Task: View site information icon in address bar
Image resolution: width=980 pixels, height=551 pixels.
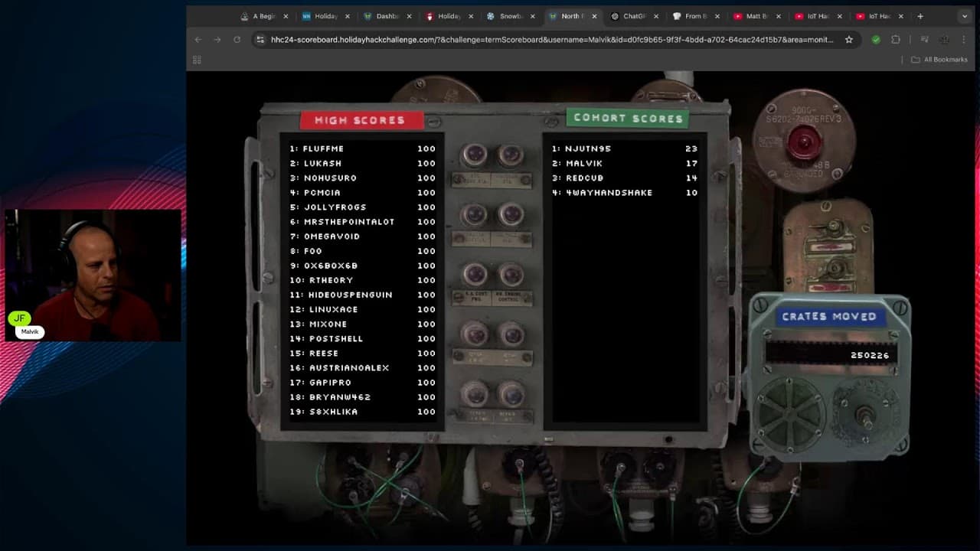Action: (x=260, y=40)
